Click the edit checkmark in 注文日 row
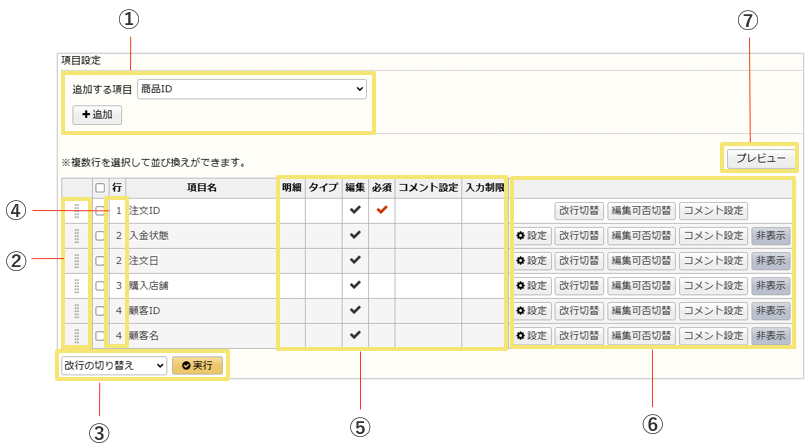 (355, 261)
